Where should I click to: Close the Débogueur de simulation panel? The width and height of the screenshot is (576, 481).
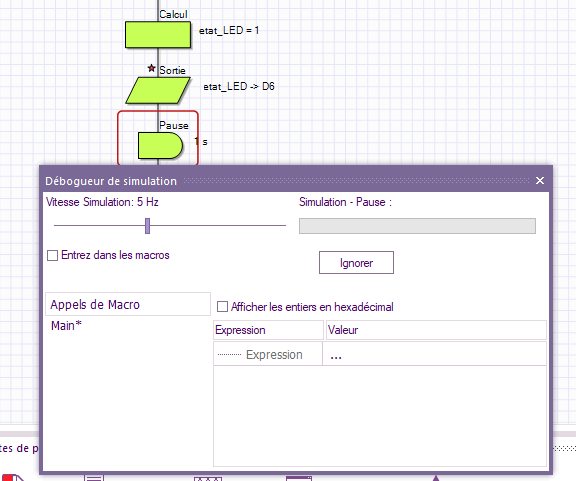[x=540, y=180]
